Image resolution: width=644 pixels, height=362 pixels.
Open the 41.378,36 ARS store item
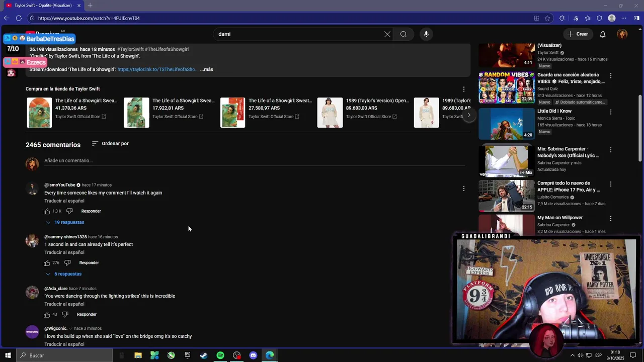[x=72, y=113]
